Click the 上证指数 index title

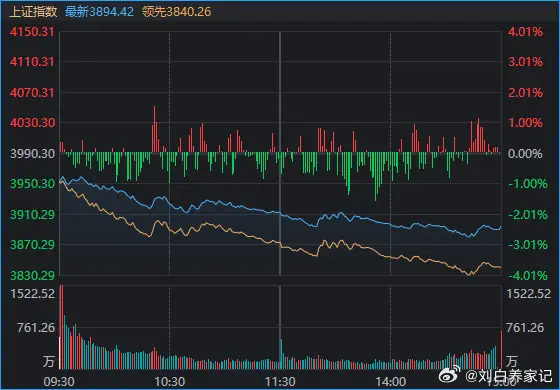[x=33, y=12]
